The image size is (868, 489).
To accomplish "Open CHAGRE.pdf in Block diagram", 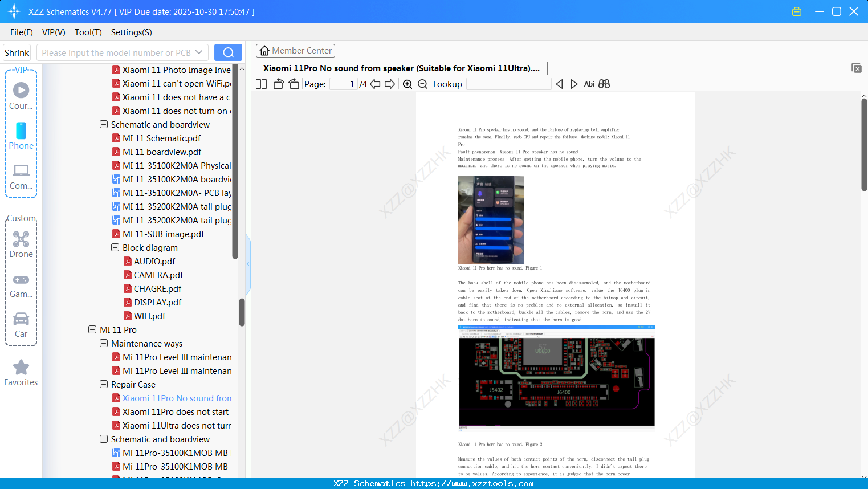I will (158, 288).
